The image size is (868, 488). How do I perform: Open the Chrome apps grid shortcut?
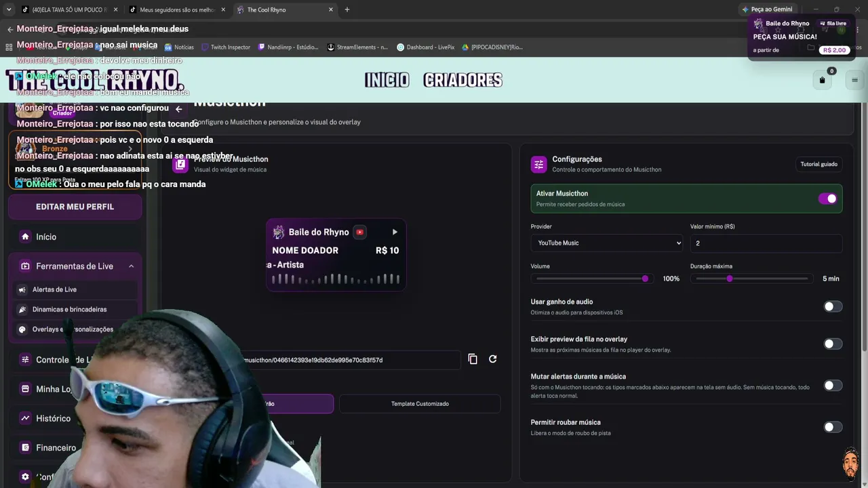[x=9, y=47]
